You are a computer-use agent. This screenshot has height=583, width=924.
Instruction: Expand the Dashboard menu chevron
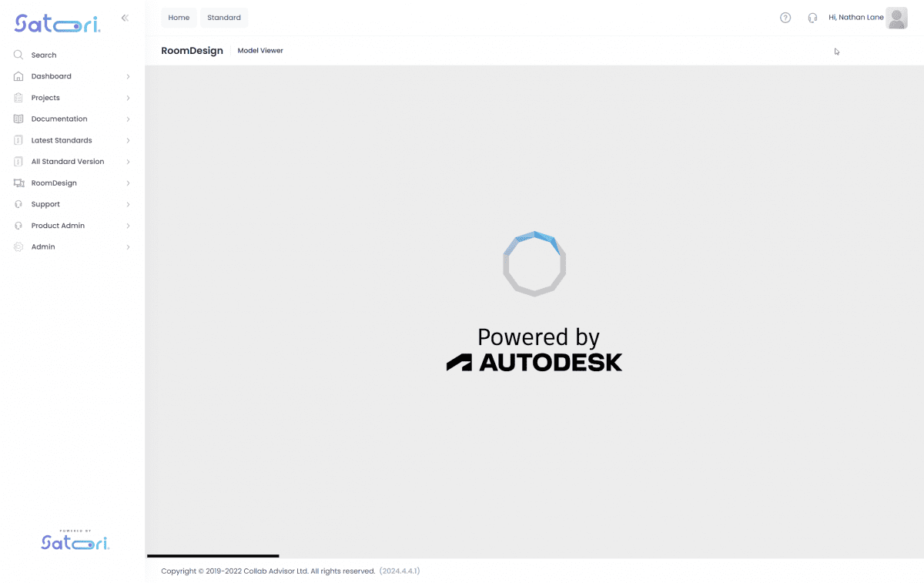coord(128,77)
